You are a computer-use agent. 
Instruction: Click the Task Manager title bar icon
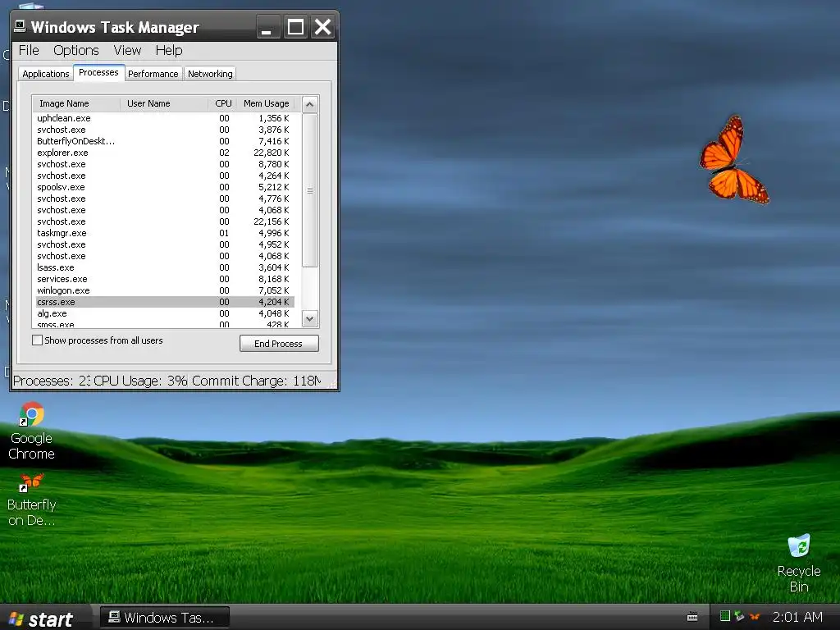tap(21, 26)
